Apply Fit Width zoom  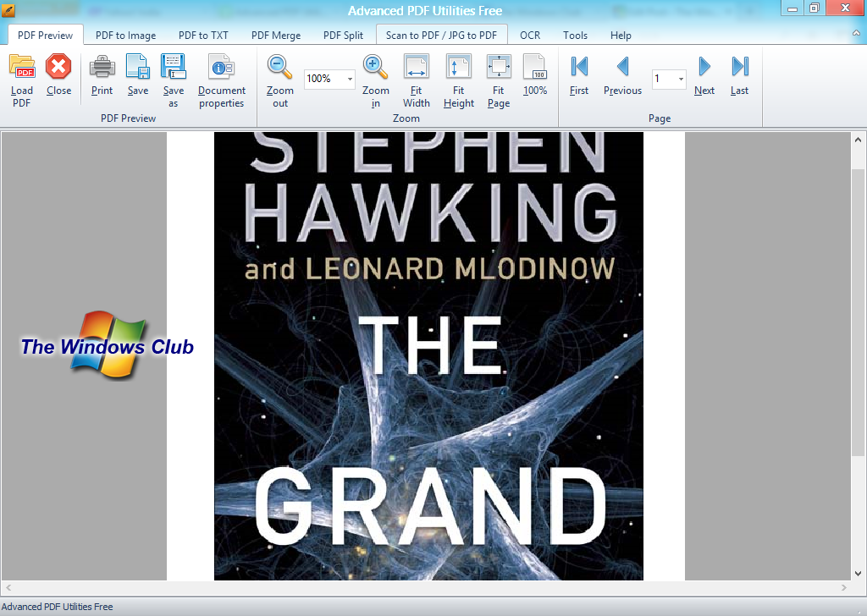click(416, 68)
